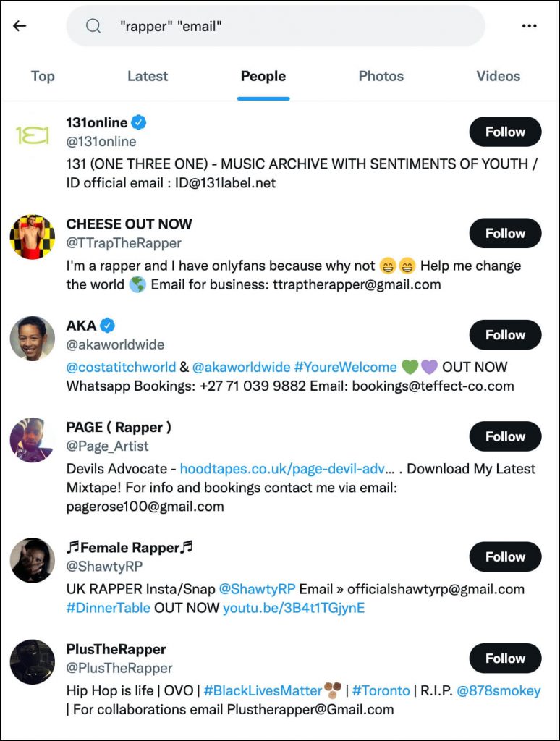
Task: Click the AKA profile avatar
Action: click(33, 338)
